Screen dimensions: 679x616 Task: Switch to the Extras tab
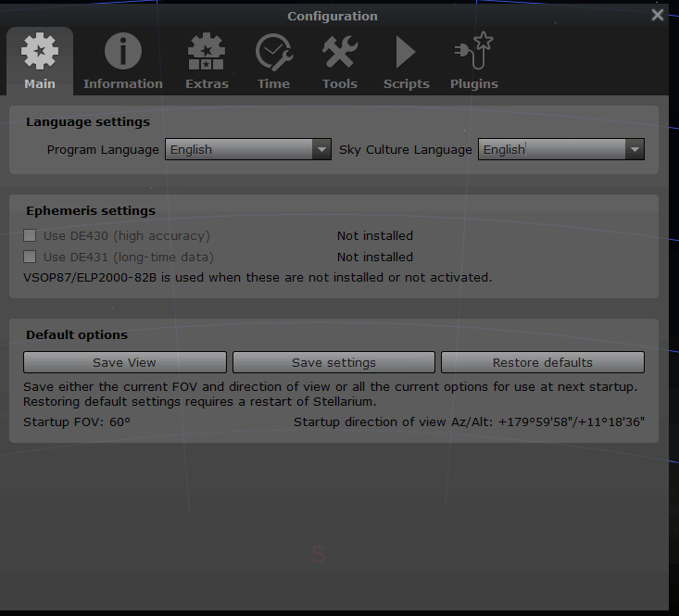pyautogui.click(x=207, y=61)
